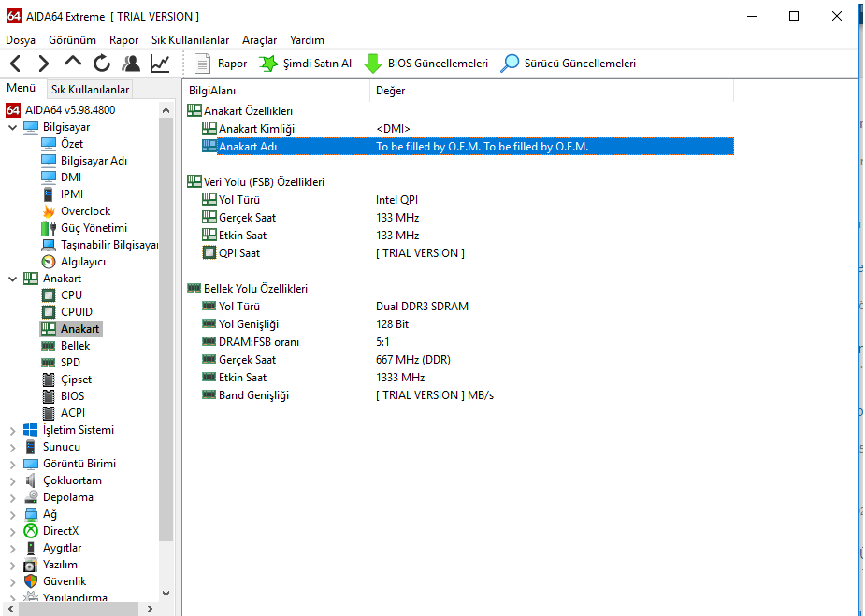Click the tree vertical scrollbar thumb
This screenshot has height=616, width=865.
166,329
